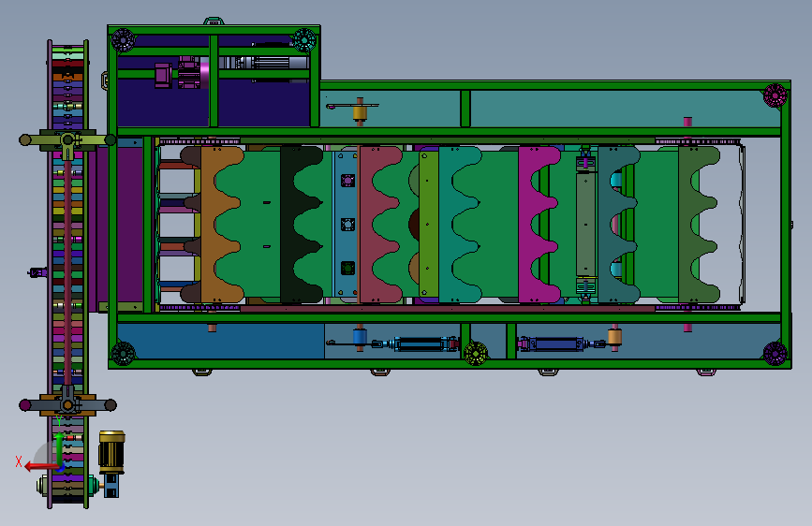
Task: Select the yellow roller in upper teal panel
Action: pyautogui.click(x=360, y=111)
